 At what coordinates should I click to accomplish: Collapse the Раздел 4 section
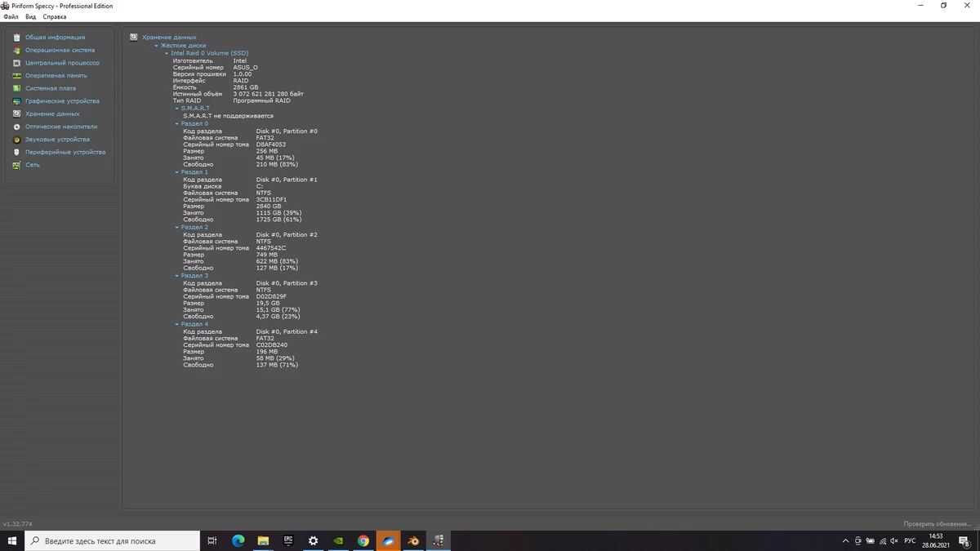click(x=177, y=324)
